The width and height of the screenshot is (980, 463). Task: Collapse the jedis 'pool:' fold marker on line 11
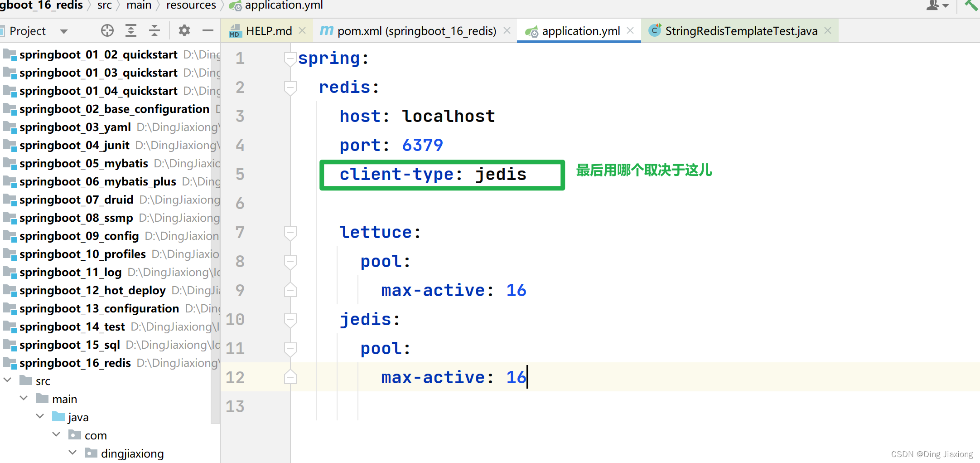coord(290,349)
